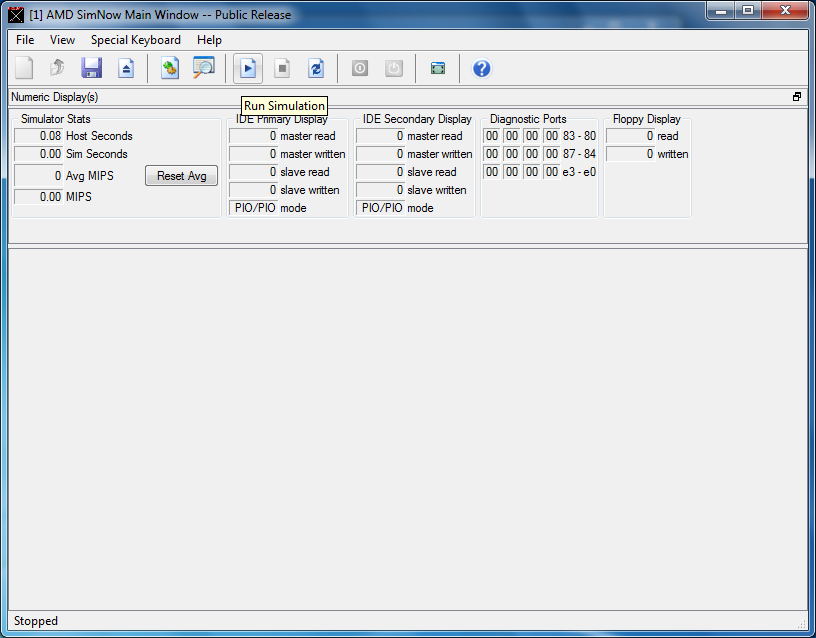Click the green full screen toolbar icon

(438, 68)
